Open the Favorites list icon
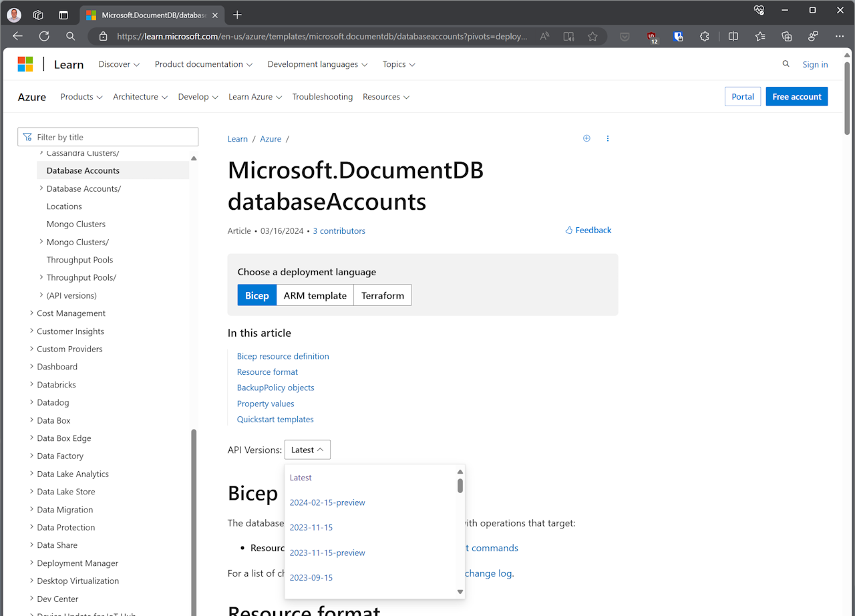 pos(759,37)
